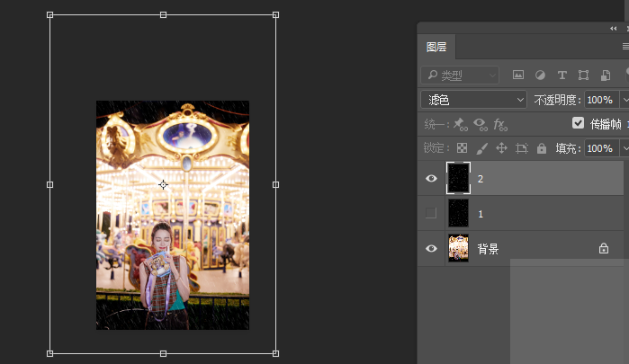The image size is (629, 364).
Task: Click lock position move icon
Action: point(502,148)
